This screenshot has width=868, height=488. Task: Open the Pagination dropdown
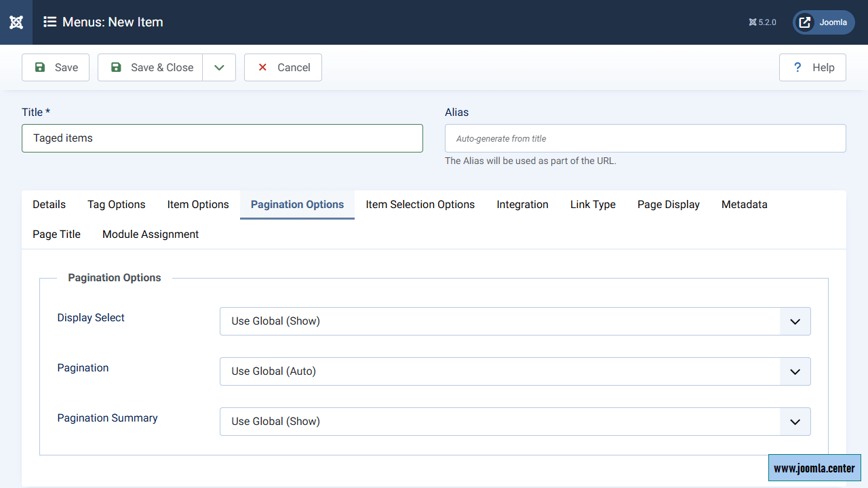(515, 371)
